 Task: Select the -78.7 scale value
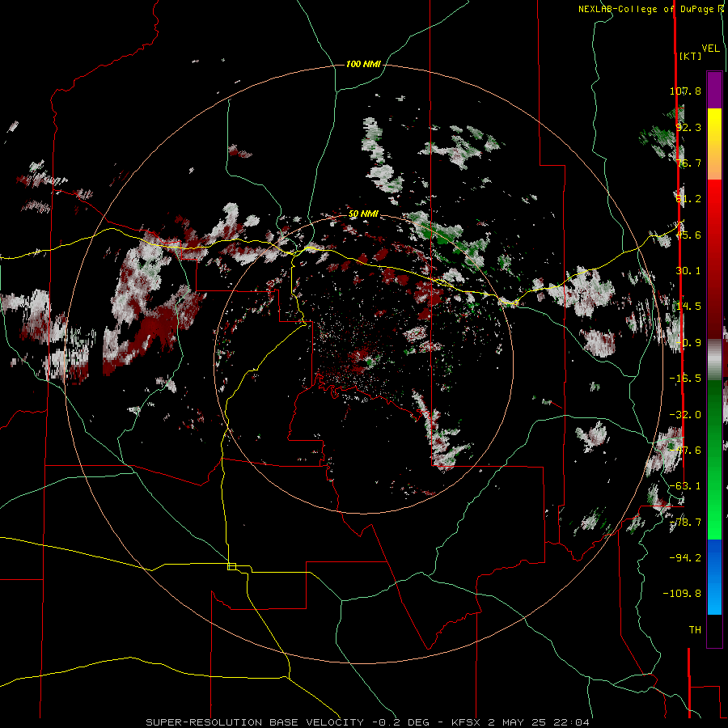685,523
